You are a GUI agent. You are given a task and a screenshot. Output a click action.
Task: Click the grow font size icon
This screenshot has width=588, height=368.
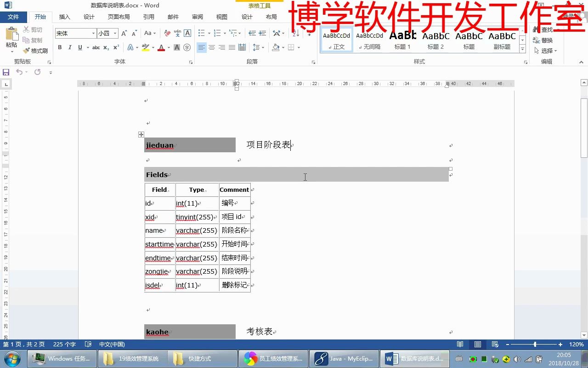pyautogui.click(x=124, y=33)
